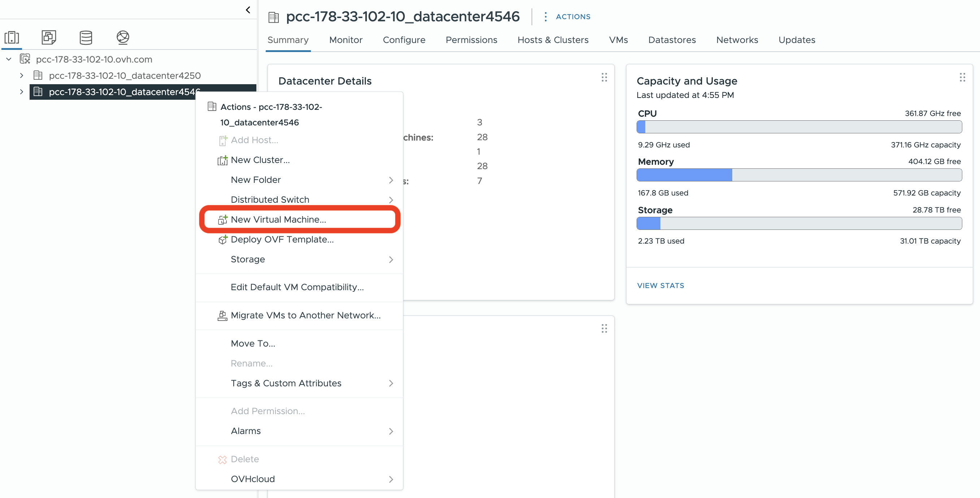Click the CPU usage bar
Image resolution: width=980 pixels, height=498 pixels.
click(x=799, y=127)
